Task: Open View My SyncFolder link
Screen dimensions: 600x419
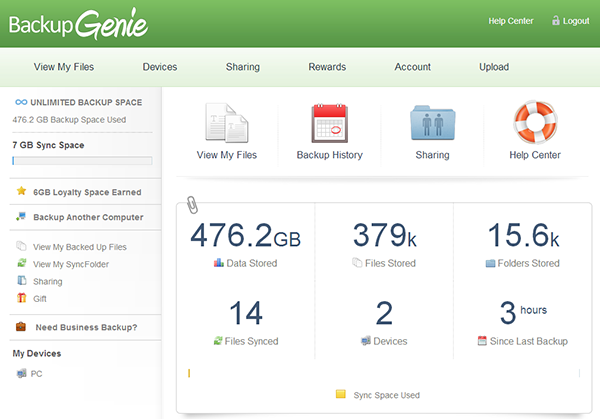Action: click(71, 264)
